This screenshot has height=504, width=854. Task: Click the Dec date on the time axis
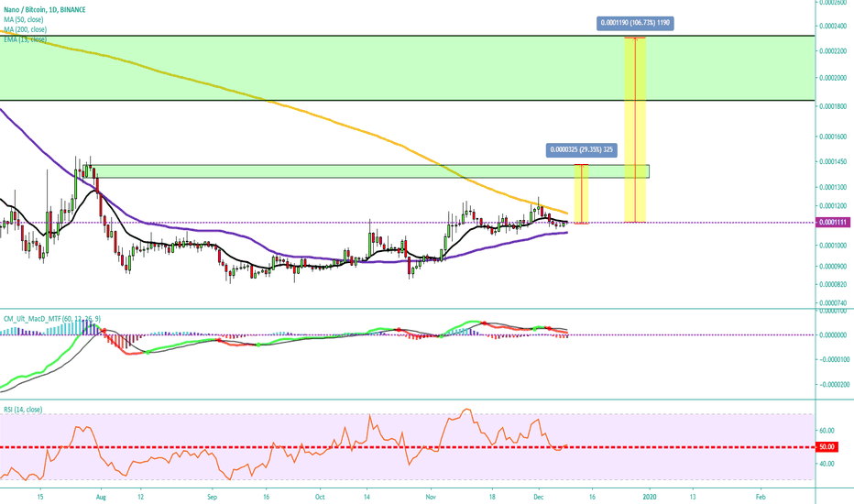coord(539,497)
